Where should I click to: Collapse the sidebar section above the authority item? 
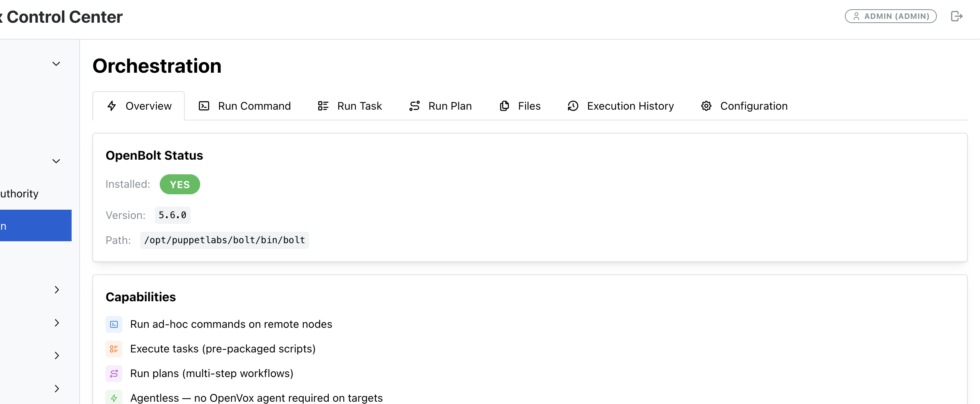pos(56,161)
